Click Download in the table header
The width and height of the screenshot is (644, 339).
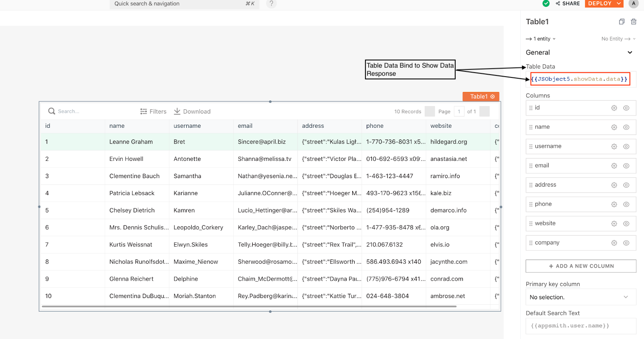[192, 112]
